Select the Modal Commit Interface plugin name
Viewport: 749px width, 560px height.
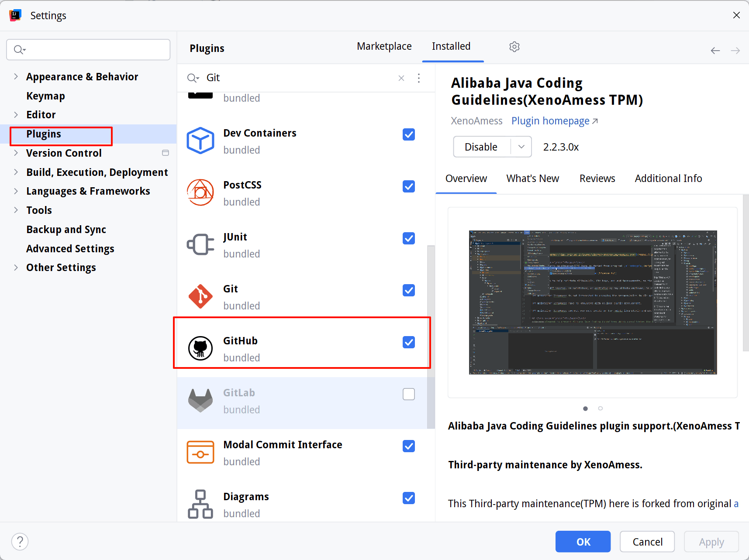pyautogui.click(x=283, y=445)
